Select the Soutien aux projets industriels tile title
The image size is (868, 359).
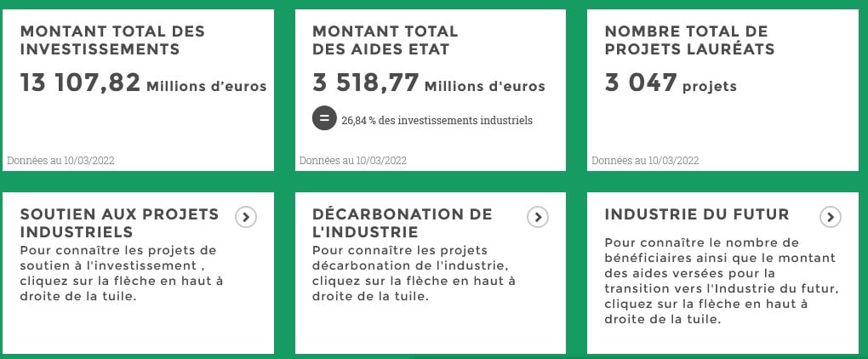point(120,222)
